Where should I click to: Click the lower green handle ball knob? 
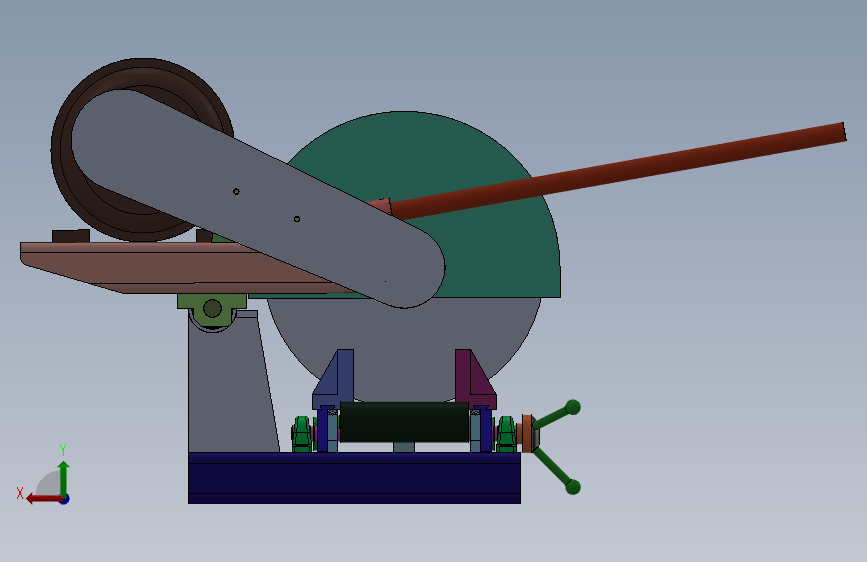[573, 487]
